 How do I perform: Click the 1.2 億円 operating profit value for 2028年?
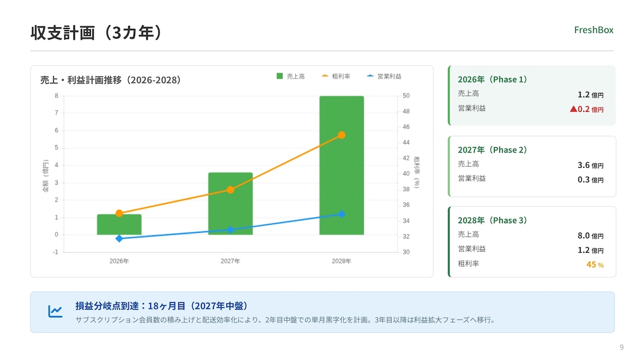point(591,250)
